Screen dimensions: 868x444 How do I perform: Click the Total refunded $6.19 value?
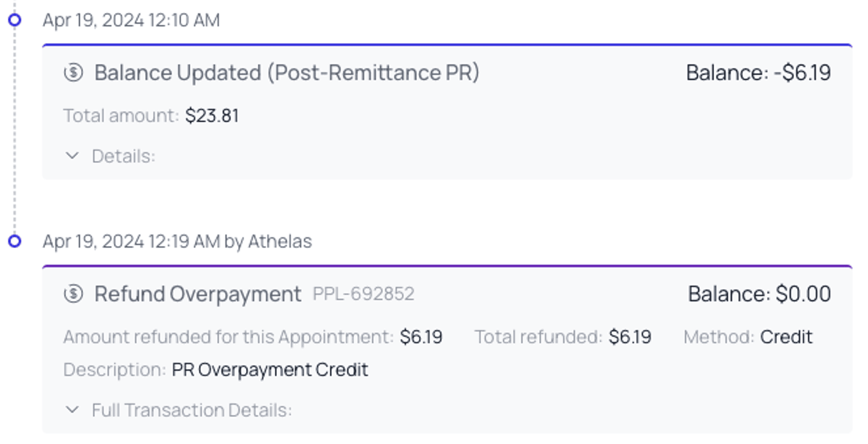coord(630,337)
